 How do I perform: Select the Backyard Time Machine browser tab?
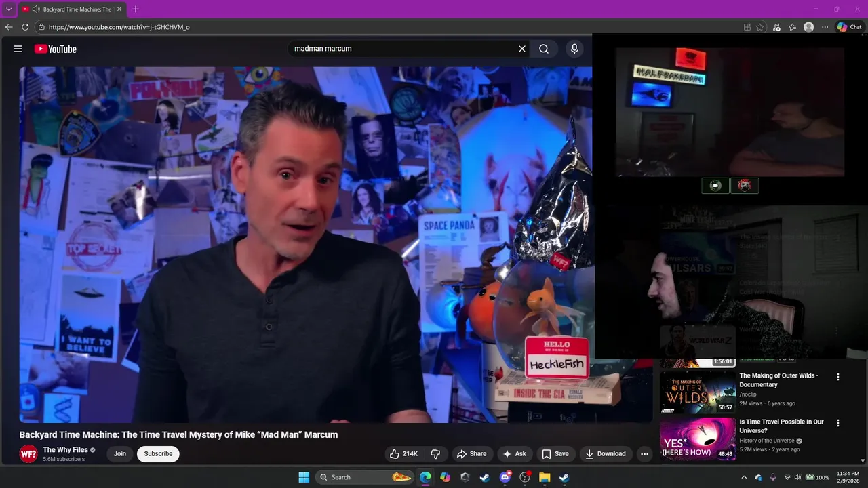point(73,9)
